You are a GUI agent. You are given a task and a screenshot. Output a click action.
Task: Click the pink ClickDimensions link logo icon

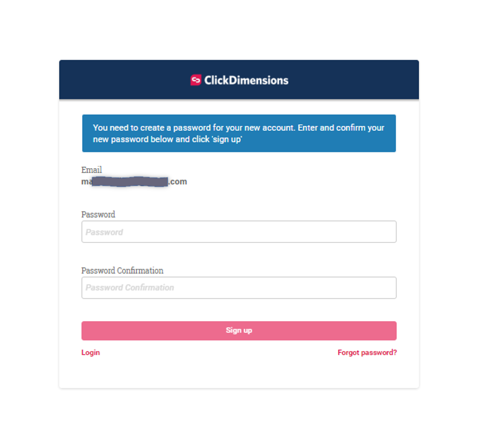click(x=195, y=80)
